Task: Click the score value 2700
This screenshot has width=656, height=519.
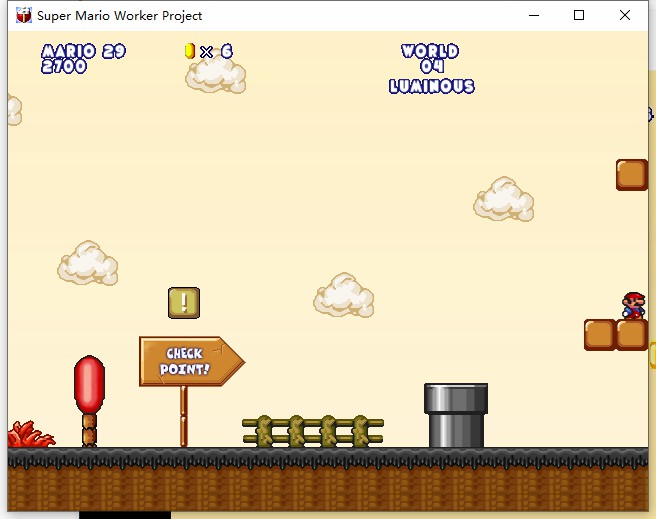Action: [64, 66]
